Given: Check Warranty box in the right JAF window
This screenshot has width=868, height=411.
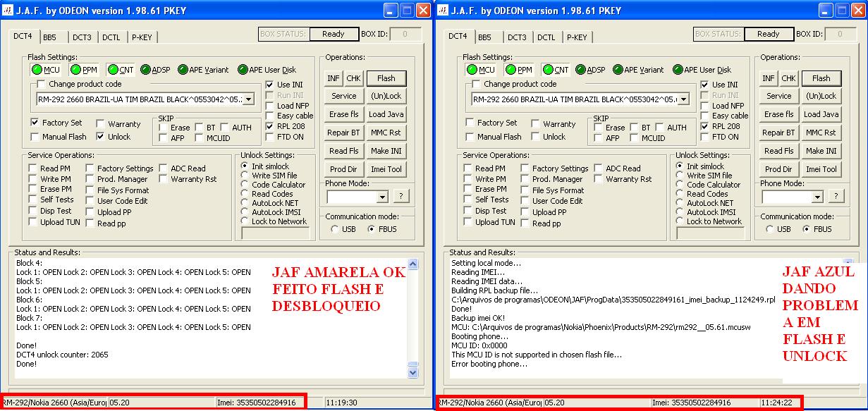Looking at the screenshot, I should click(x=535, y=124).
